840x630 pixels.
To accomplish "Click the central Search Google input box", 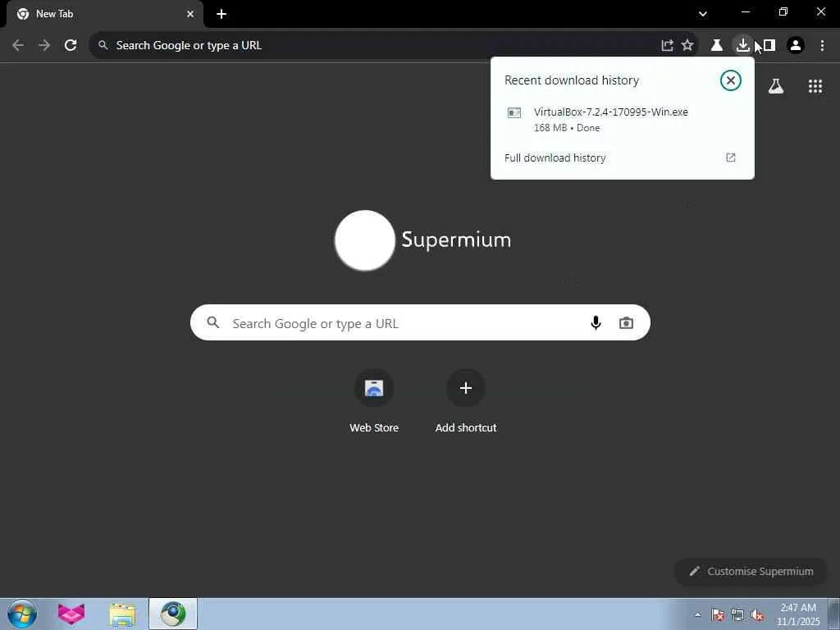I will 420,322.
